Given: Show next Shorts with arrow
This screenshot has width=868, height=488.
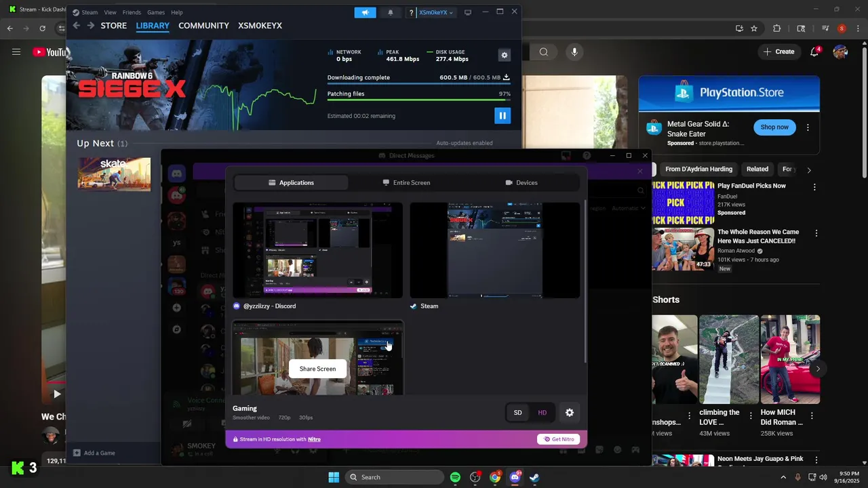Looking at the screenshot, I should coord(818,369).
